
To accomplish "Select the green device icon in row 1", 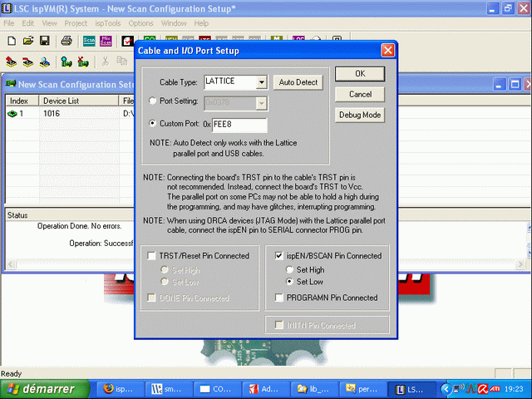I will 12,113.
